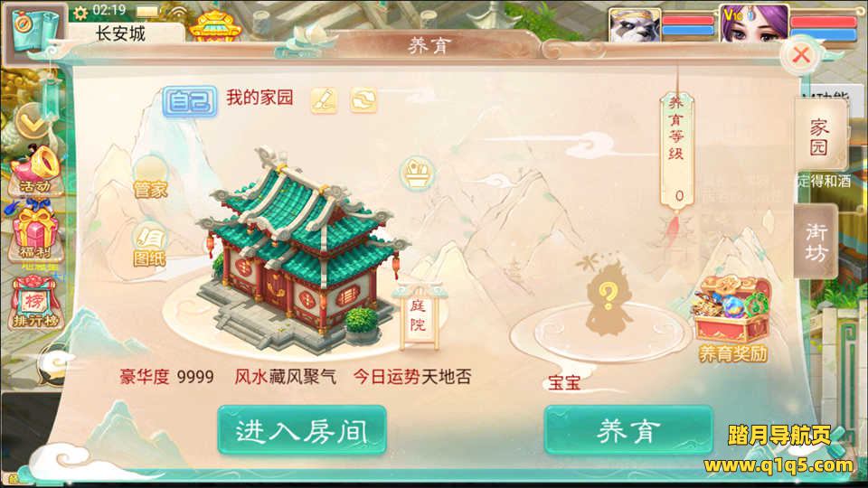The height and width of the screenshot is (488, 868).
Task: Click the 进入房间 button
Action: pyautogui.click(x=302, y=430)
